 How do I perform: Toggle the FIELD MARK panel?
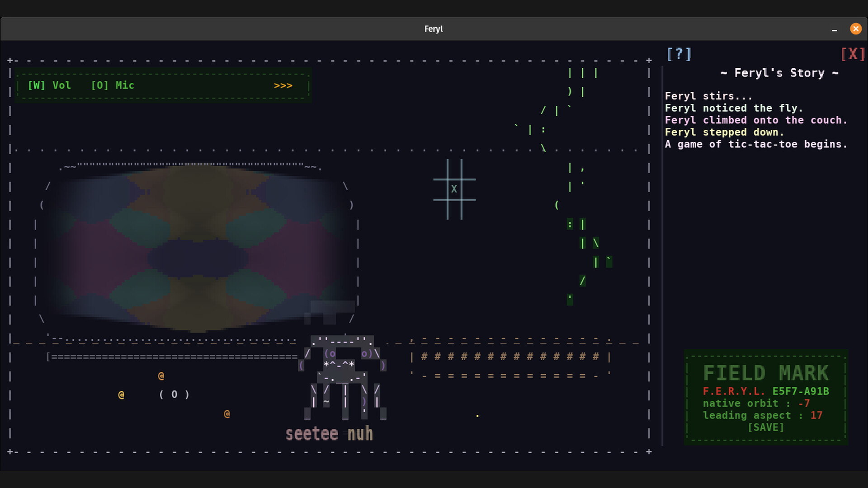coord(765,372)
